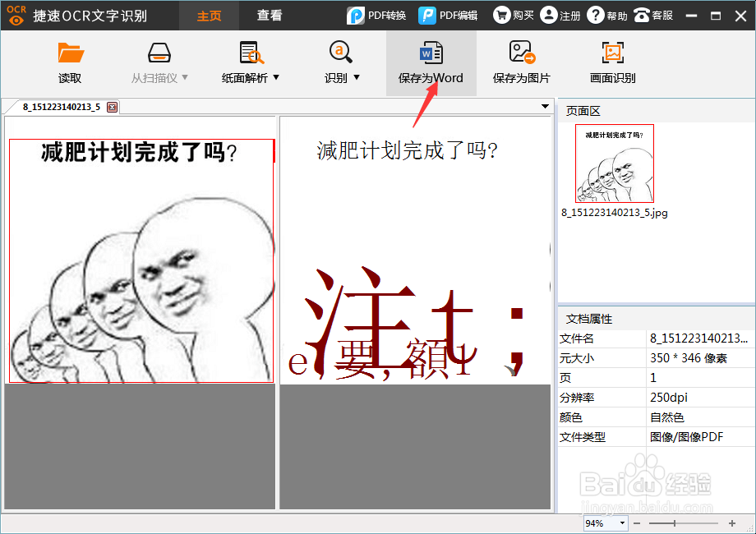Select the page thumbnail in 页面区
This screenshot has height=534, width=756.
[615, 163]
